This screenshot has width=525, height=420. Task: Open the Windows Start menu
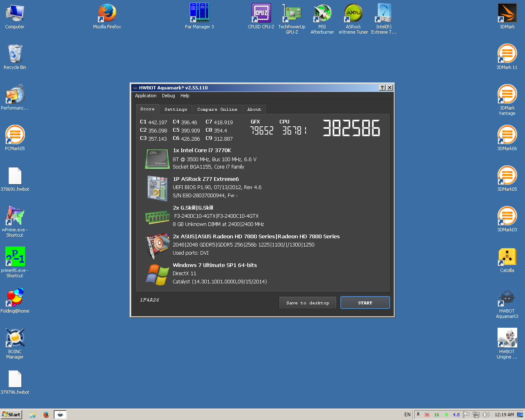[x=11, y=414]
